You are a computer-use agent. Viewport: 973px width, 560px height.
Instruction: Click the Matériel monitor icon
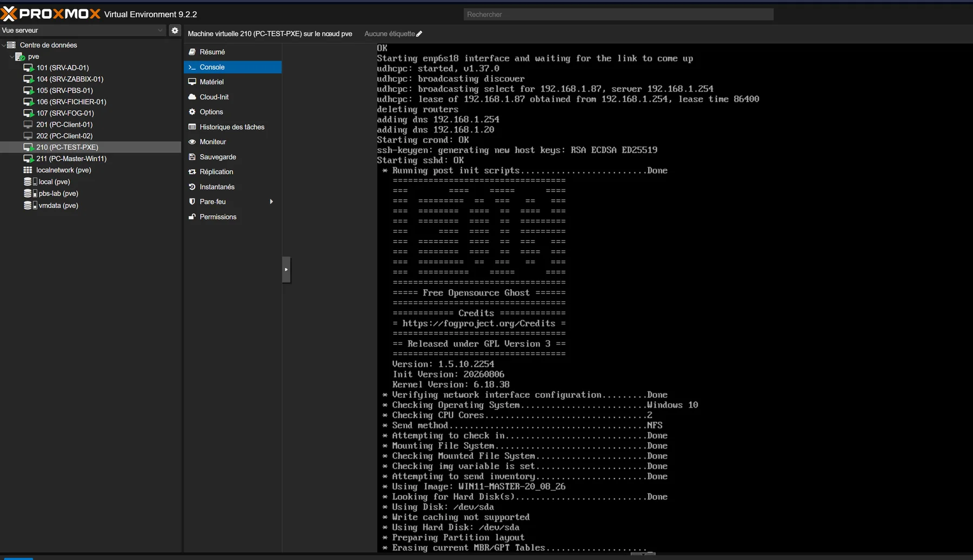pos(192,82)
